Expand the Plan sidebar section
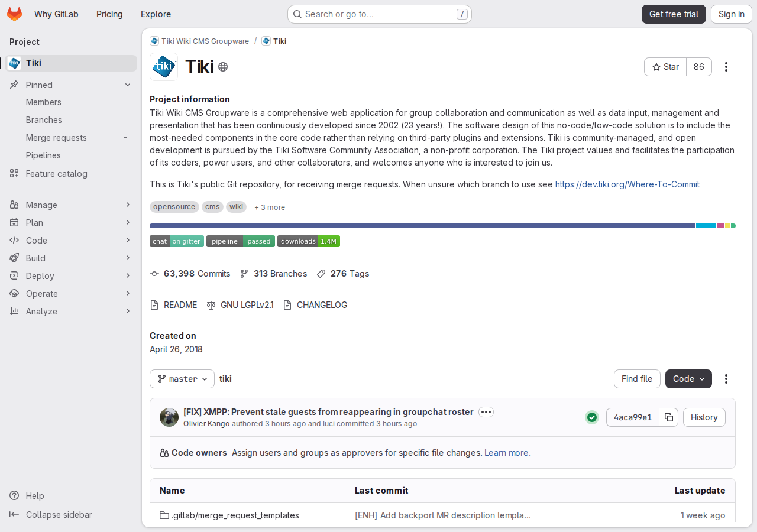 71,223
